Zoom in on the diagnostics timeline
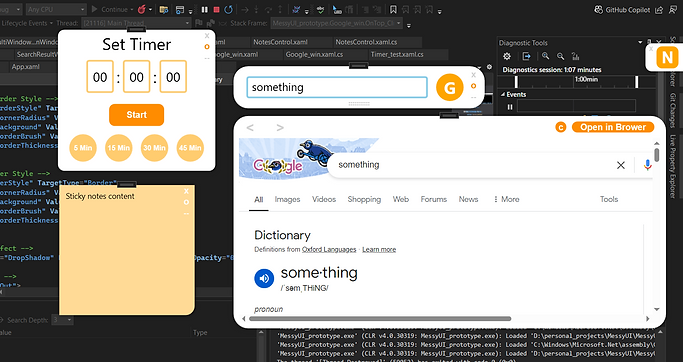Image resolution: width=683 pixels, height=362 pixels. click(x=545, y=56)
